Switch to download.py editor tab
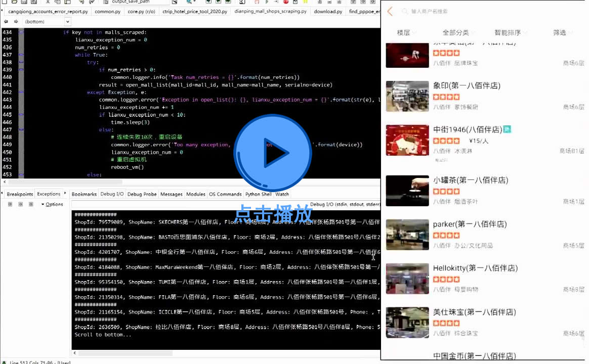The height and width of the screenshot is (364, 589). coord(328,12)
